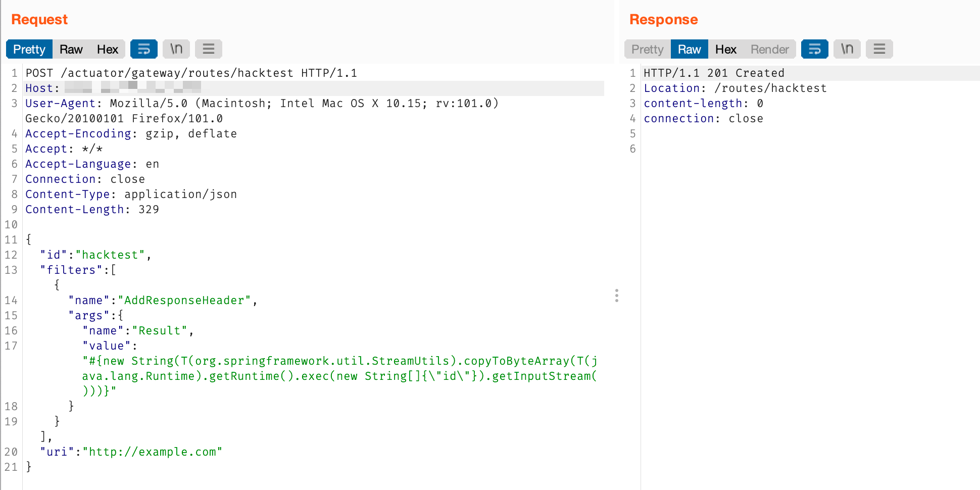This screenshot has height=490, width=980.
Task: Click the "value": key on line 17
Action: tap(110, 346)
